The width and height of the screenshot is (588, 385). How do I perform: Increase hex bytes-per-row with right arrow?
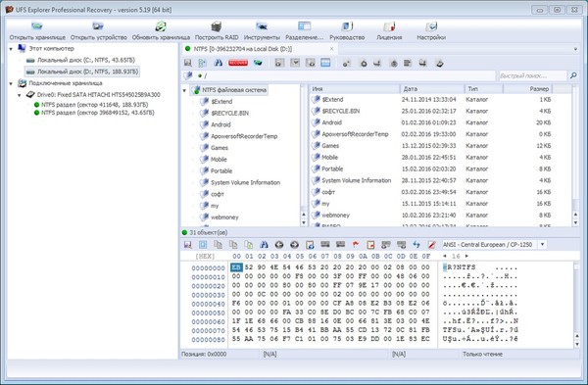[x=466, y=256]
